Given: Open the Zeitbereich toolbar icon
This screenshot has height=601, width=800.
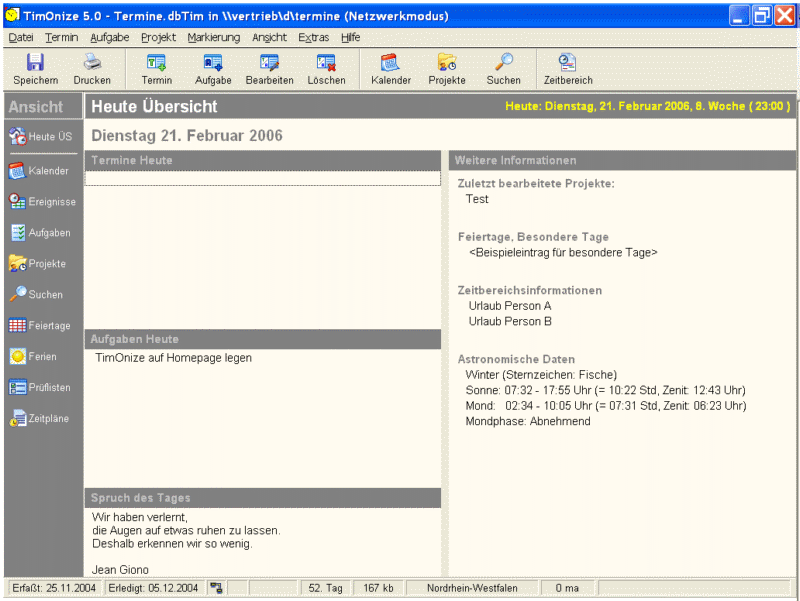Looking at the screenshot, I should [x=568, y=69].
